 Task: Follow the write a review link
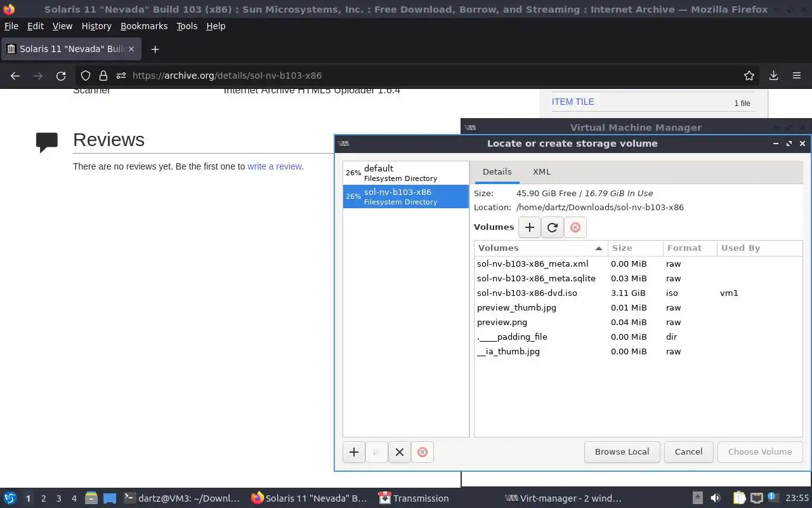(x=274, y=166)
